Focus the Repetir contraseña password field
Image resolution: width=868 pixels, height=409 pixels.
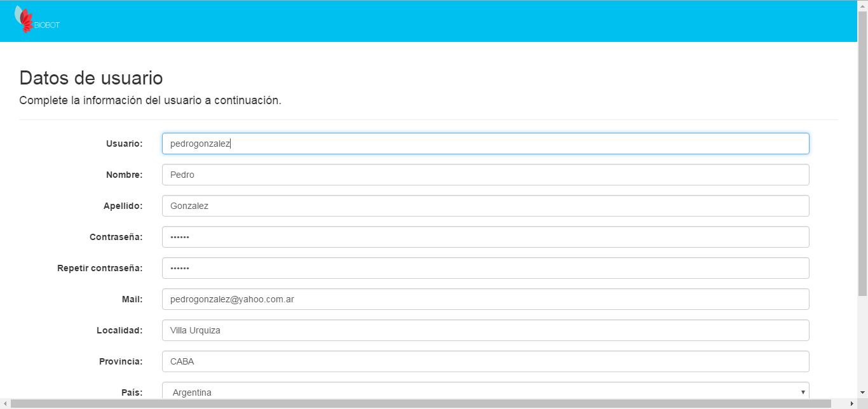[485, 268]
